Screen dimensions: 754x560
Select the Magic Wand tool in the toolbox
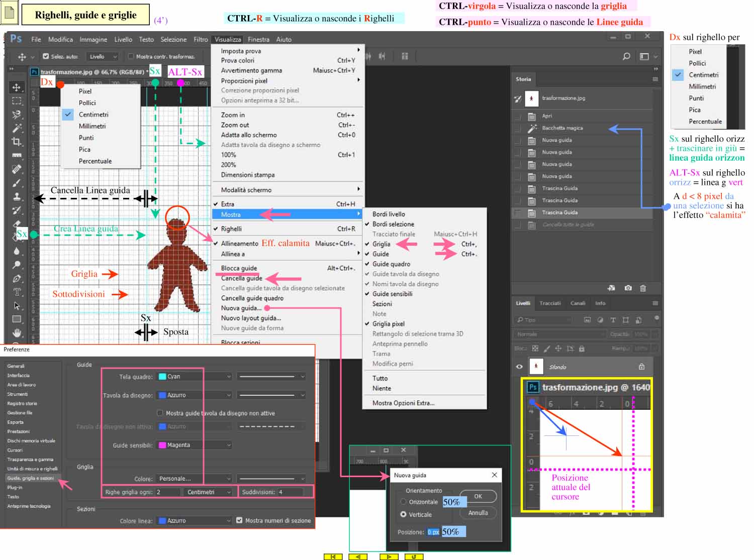tap(17, 128)
